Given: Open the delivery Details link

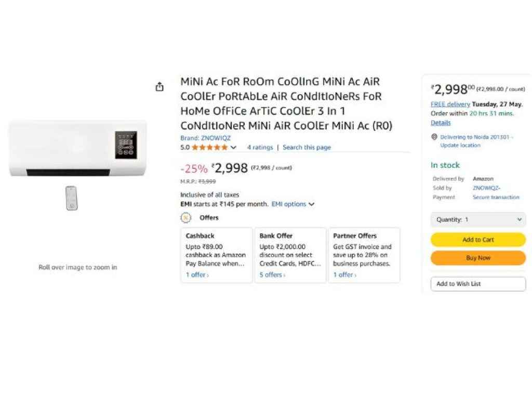Looking at the screenshot, I should (x=441, y=123).
